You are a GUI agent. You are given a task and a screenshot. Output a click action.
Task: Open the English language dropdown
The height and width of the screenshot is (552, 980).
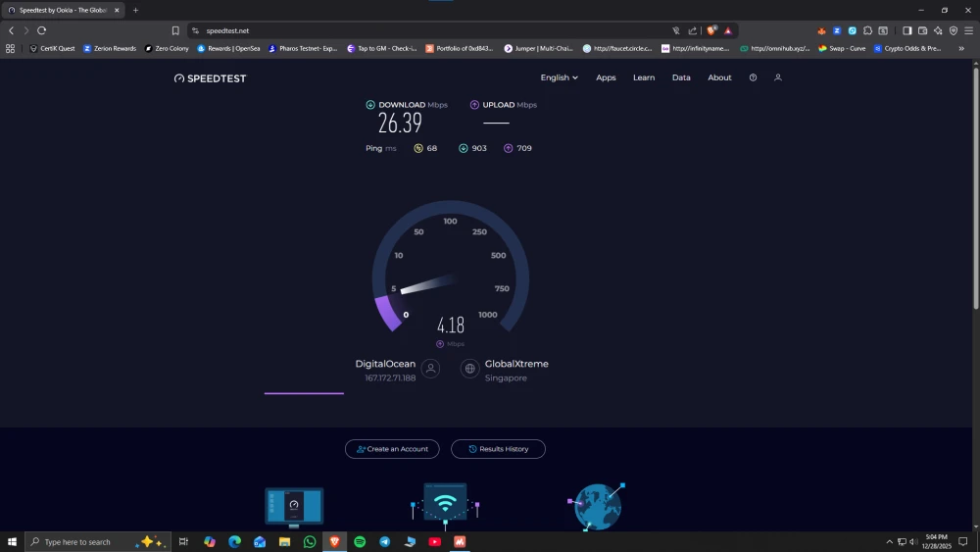point(559,77)
